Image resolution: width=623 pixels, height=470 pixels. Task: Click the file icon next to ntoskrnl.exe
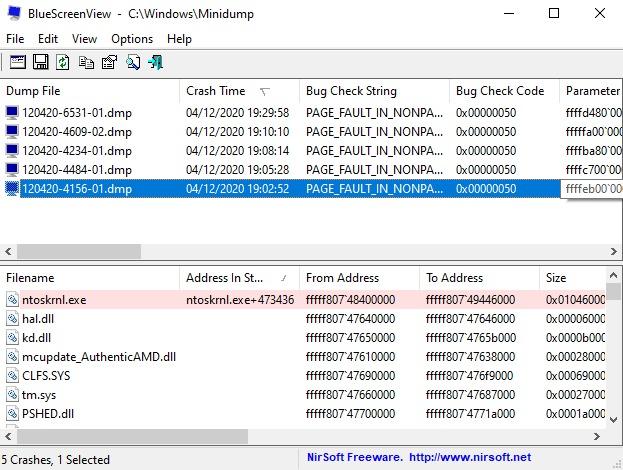[12, 300]
